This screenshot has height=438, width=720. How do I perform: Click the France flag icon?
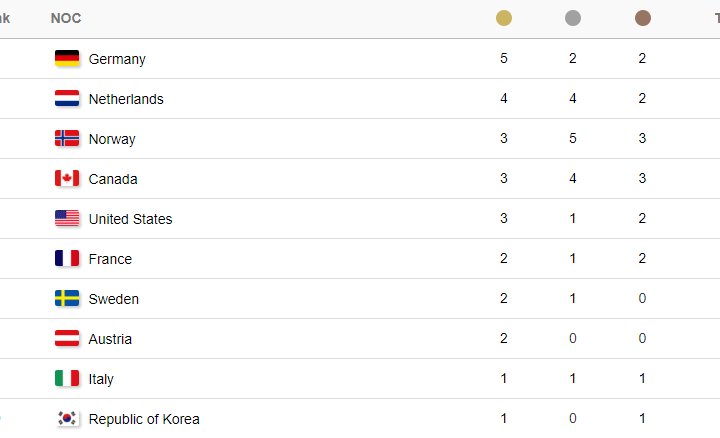(x=67, y=258)
